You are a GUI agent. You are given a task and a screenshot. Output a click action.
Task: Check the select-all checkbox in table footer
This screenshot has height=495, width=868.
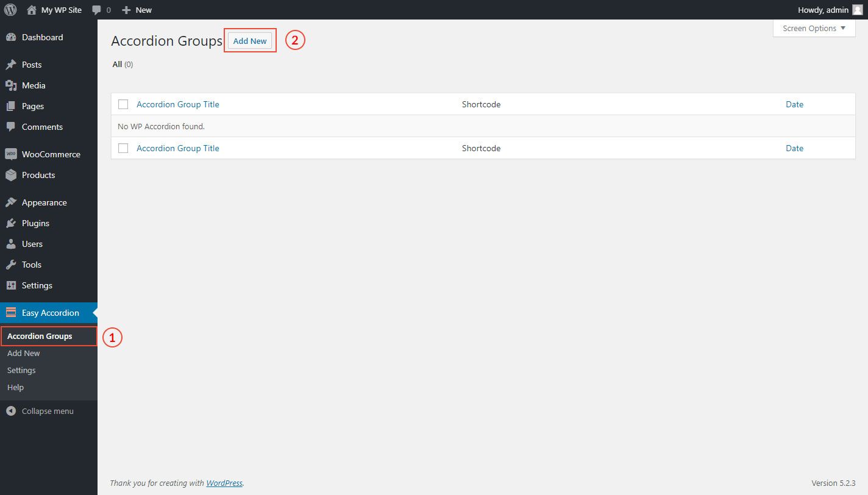click(123, 148)
